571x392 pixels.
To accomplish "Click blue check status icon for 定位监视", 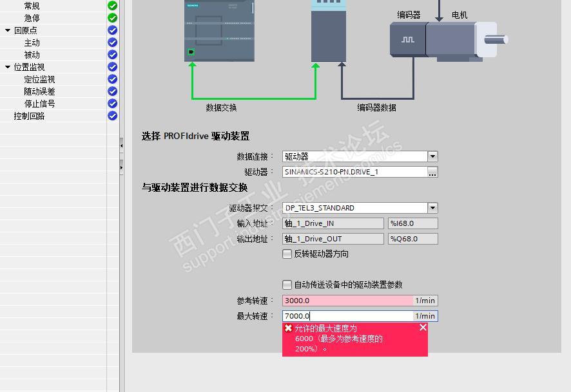I will click(113, 79).
